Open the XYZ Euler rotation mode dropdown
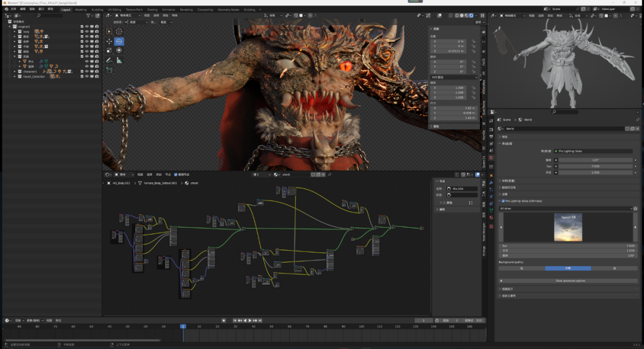The image size is (644, 349). coord(454,77)
